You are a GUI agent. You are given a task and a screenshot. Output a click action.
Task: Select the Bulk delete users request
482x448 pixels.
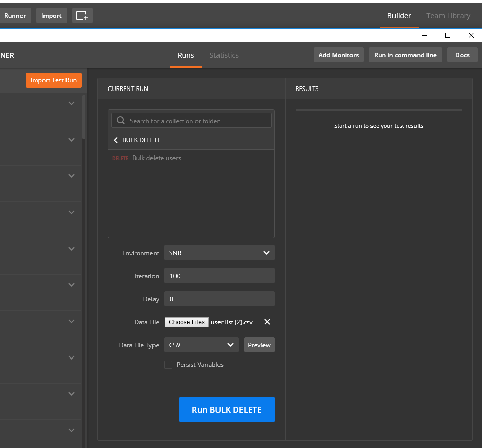pyautogui.click(x=156, y=158)
